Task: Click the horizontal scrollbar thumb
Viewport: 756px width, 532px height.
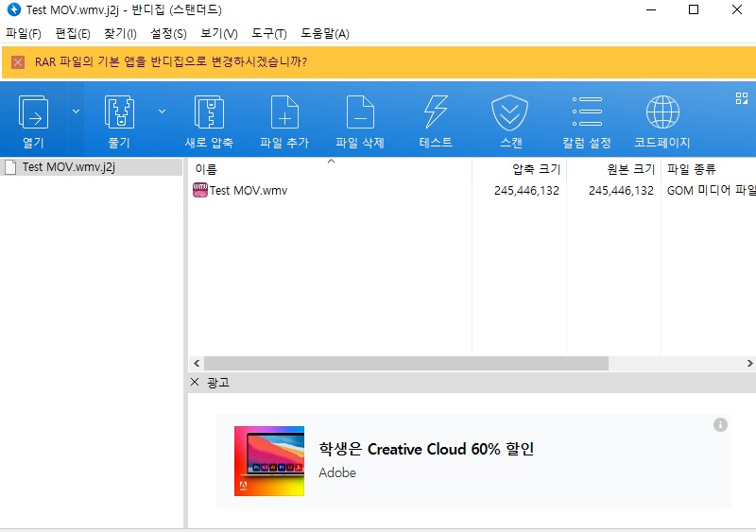Action: [x=406, y=363]
